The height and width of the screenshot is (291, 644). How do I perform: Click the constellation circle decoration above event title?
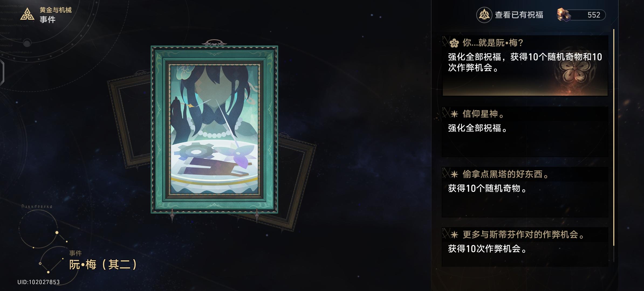coord(38,229)
